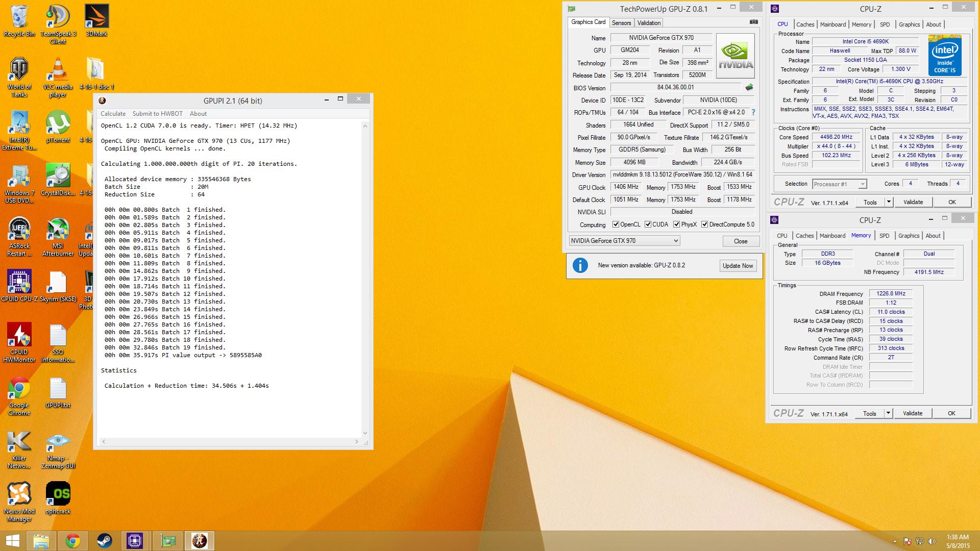980x551 pixels.
Task: Click the NVIDIA logo in GPU-Z
Action: [736, 56]
